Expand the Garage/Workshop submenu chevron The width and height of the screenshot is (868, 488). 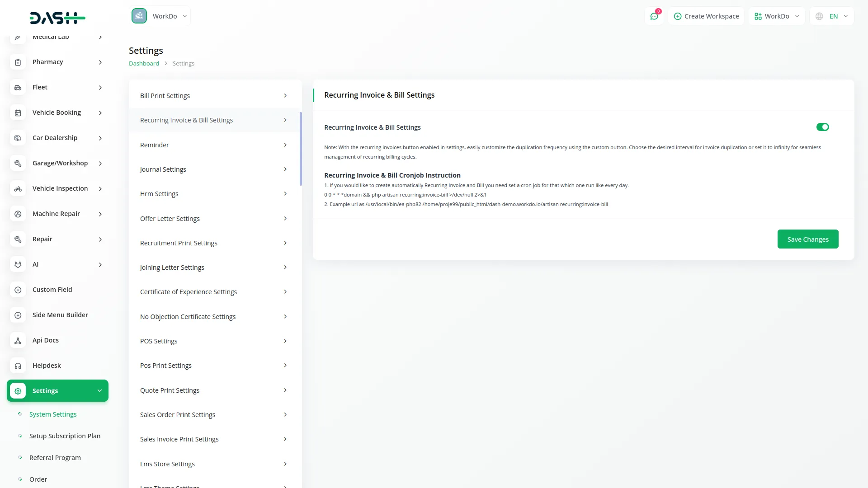100,164
